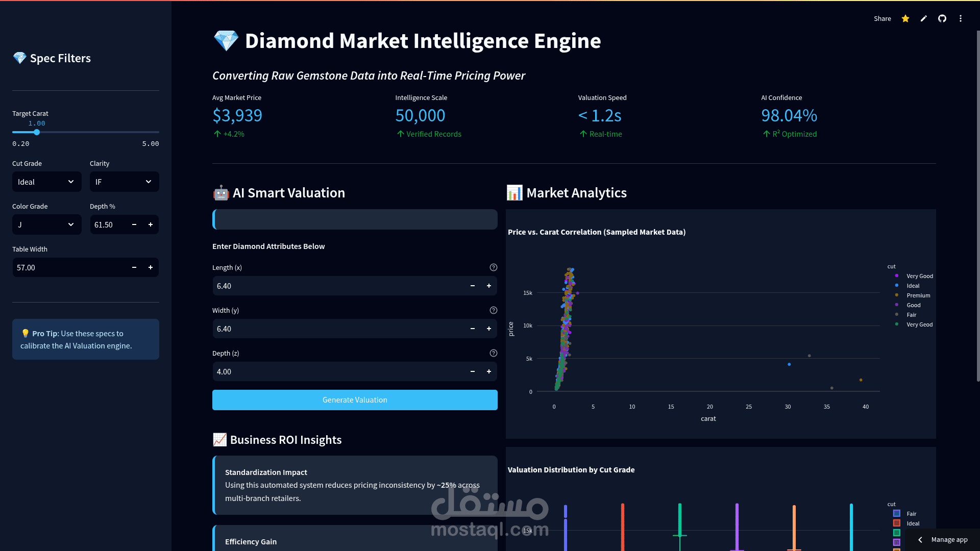Click the pencil edit icon
The height and width of the screenshot is (551, 980).
pos(924,18)
